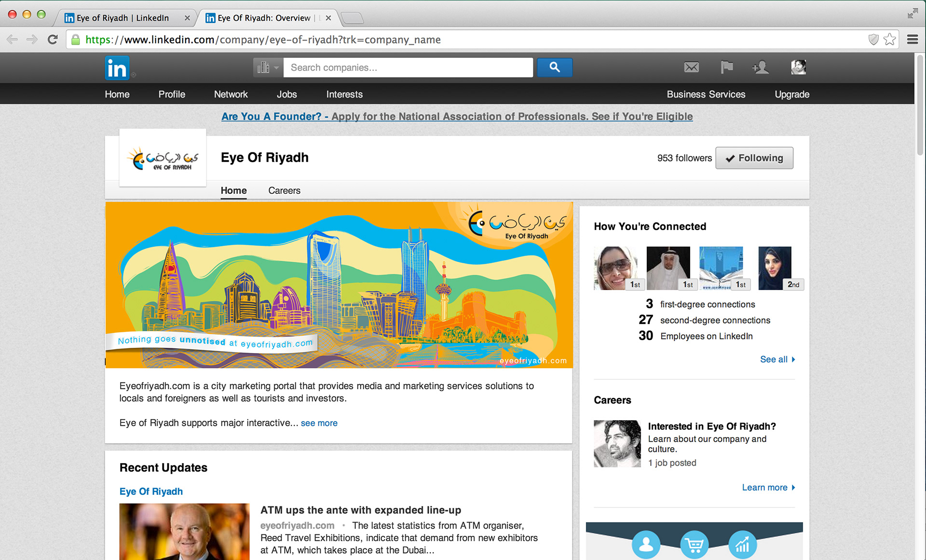The height and width of the screenshot is (560, 926).
Task: Open the Interests navigation menu
Action: [x=344, y=95]
